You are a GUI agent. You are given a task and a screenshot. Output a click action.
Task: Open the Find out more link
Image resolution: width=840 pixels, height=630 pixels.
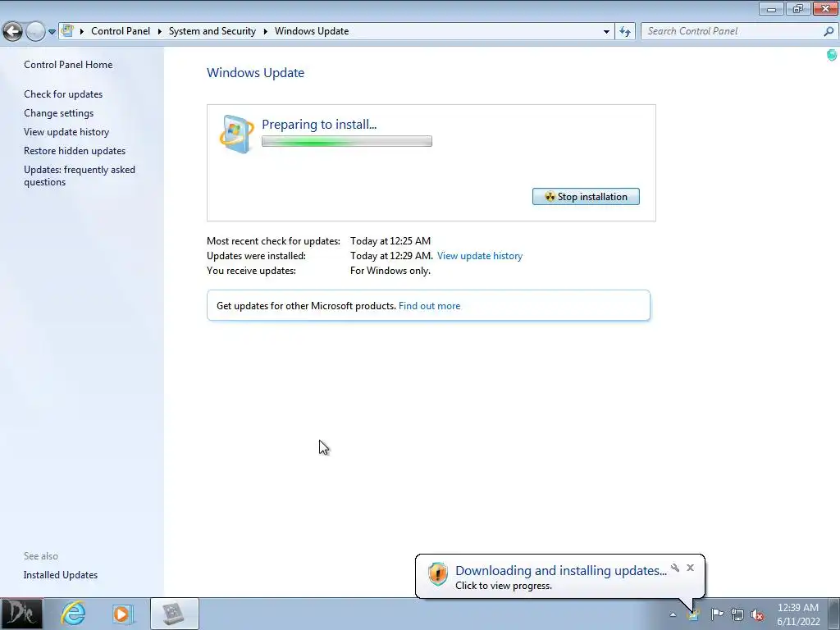[x=429, y=306]
